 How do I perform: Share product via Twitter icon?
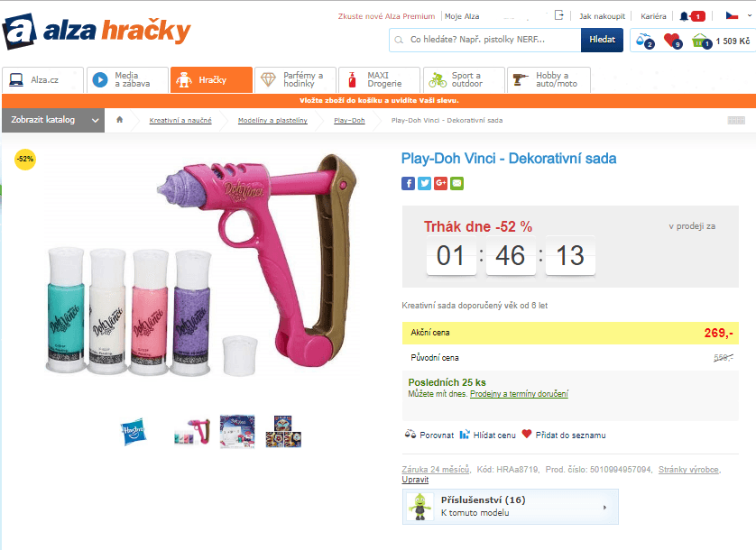pos(424,183)
